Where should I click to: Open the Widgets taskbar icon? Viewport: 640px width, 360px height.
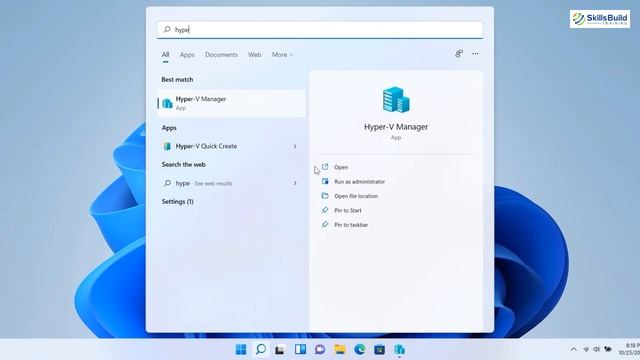(x=300, y=349)
